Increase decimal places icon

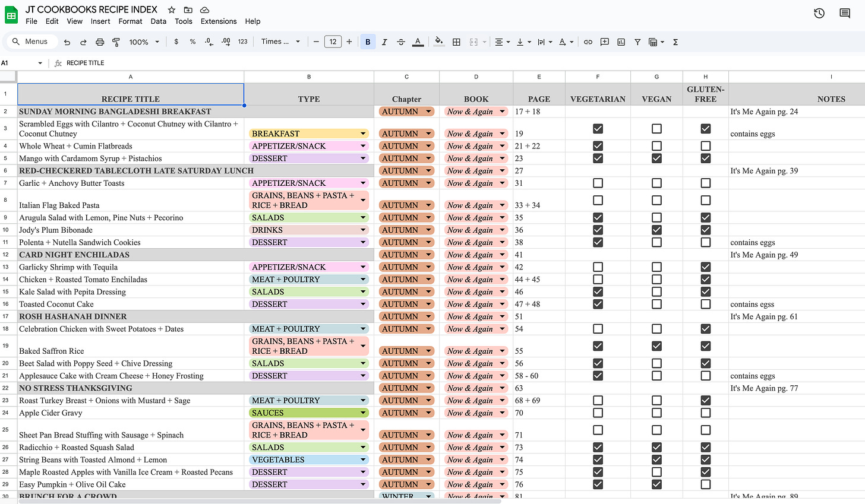coord(226,42)
